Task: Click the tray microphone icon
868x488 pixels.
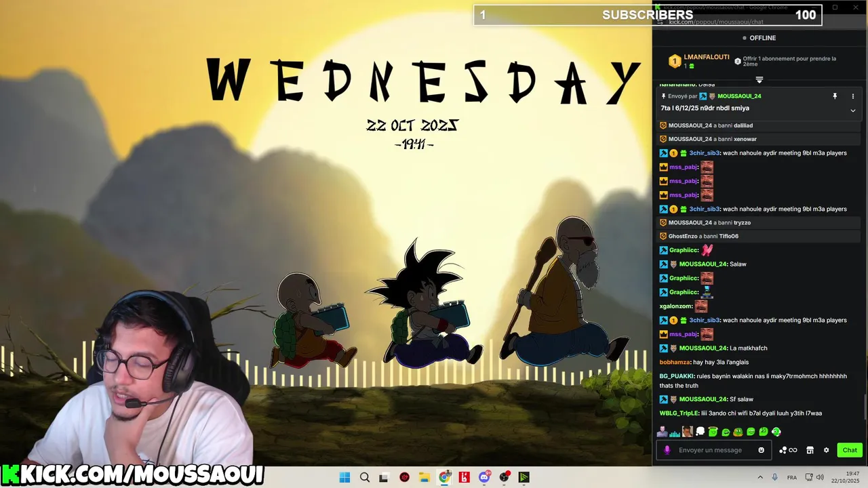Action: coord(774,477)
